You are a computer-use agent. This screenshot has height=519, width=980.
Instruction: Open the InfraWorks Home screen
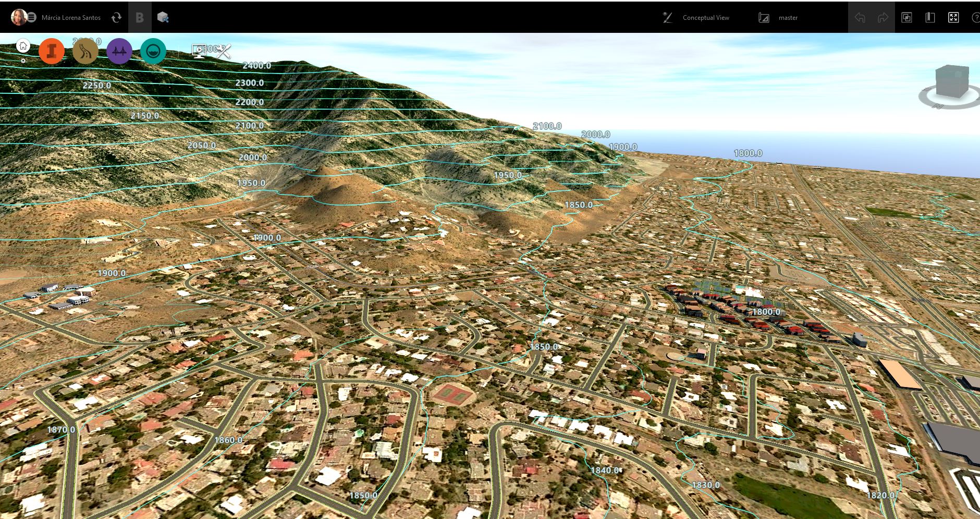point(23,46)
